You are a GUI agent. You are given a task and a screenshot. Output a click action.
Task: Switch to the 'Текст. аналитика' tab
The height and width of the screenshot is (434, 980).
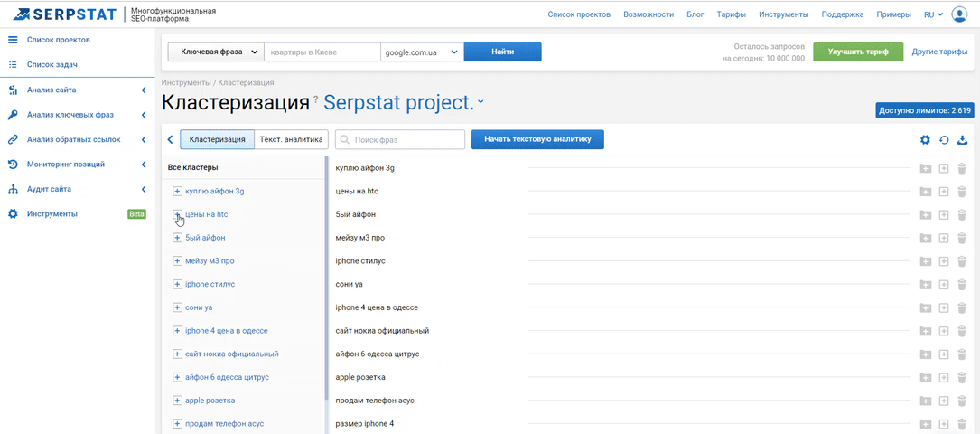tap(291, 139)
